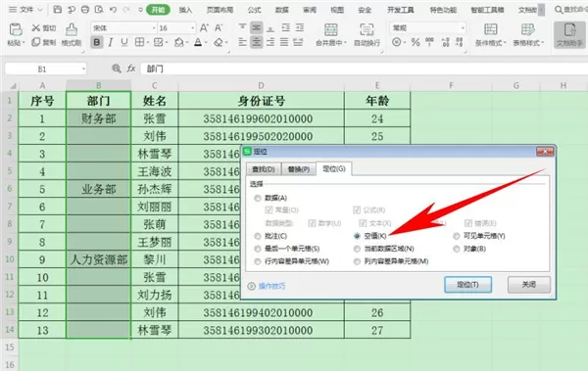Screen dimensions: 588x371
Task: Open the merge and center tool
Action: pyautogui.click(x=331, y=35)
